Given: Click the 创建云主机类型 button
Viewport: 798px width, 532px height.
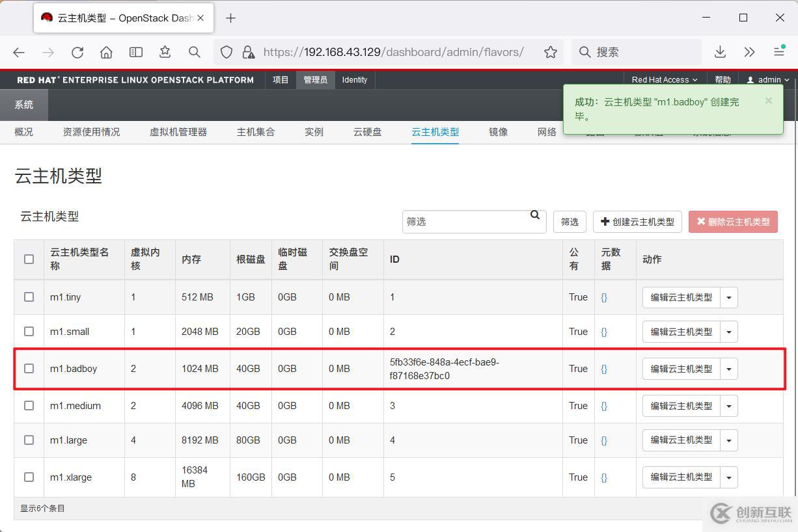Looking at the screenshot, I should 637,222.
